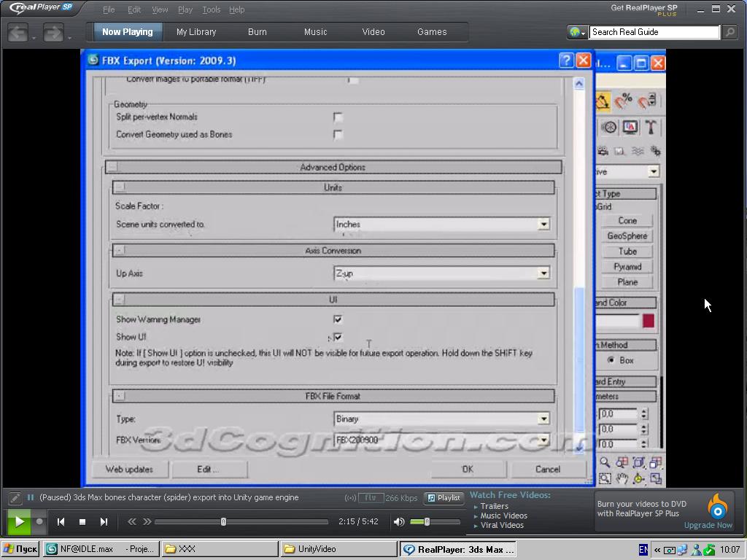
Task: Click the FBX Export scrollbar up arrow
Action: point(578,84)
